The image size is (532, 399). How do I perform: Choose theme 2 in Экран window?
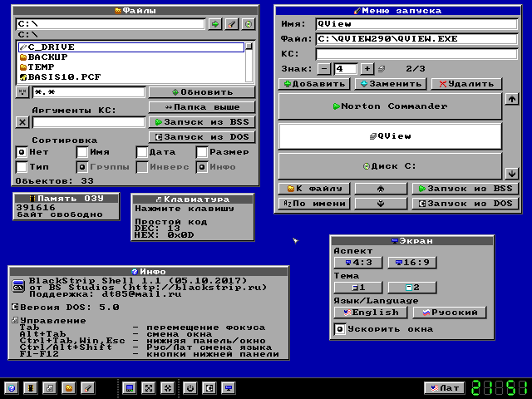[412, 288]
